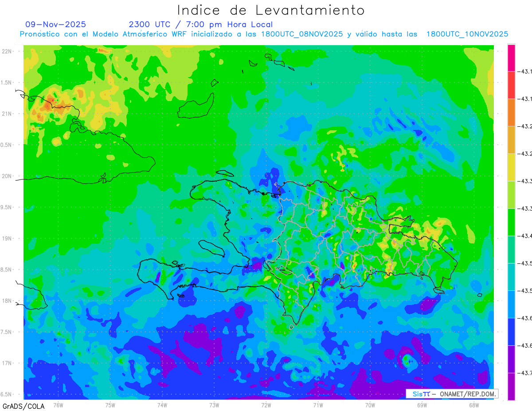Click the '0.5N' latitude label
Viewport: 532px width, 411px height.
click(6, 145)
